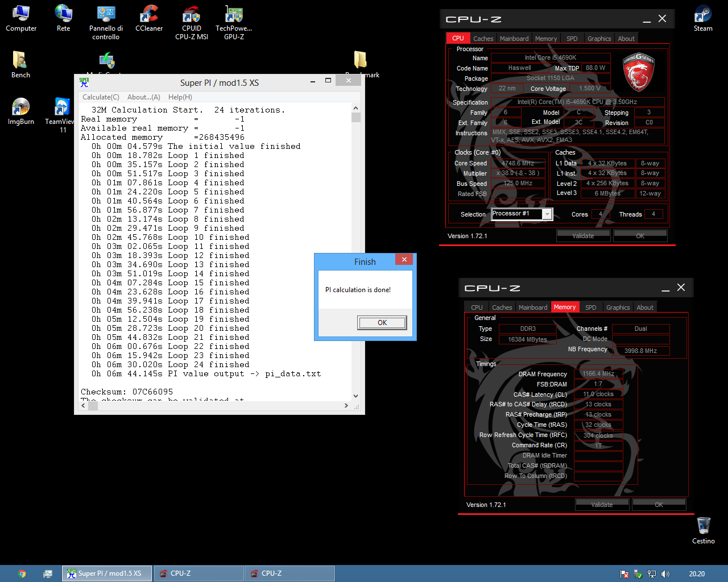The width and height of the screenshot is (728, 582).
Task: Click the Intel Core i5 4690K name field
Action: (551, 57)
